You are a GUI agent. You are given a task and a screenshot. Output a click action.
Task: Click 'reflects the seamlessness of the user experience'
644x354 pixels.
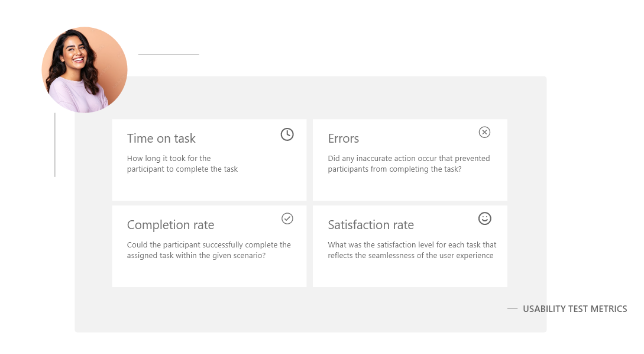(x=411, y=255)
